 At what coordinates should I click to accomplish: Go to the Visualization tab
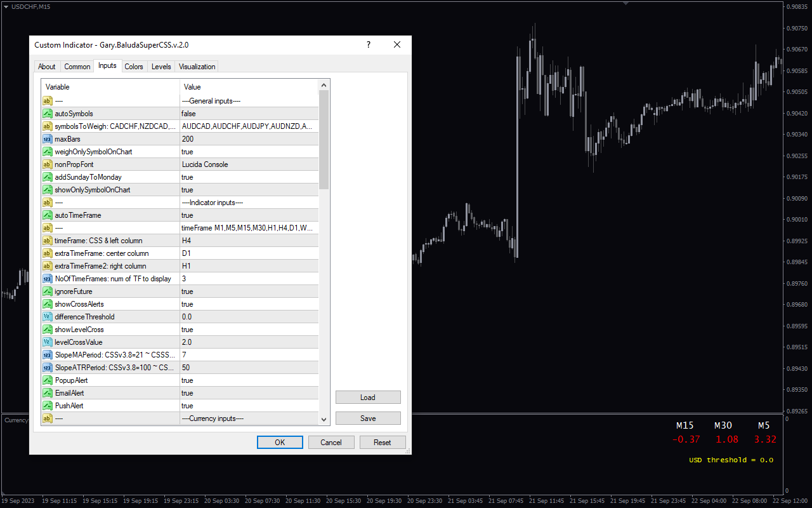pyautogui.click(x=197, y=67)
